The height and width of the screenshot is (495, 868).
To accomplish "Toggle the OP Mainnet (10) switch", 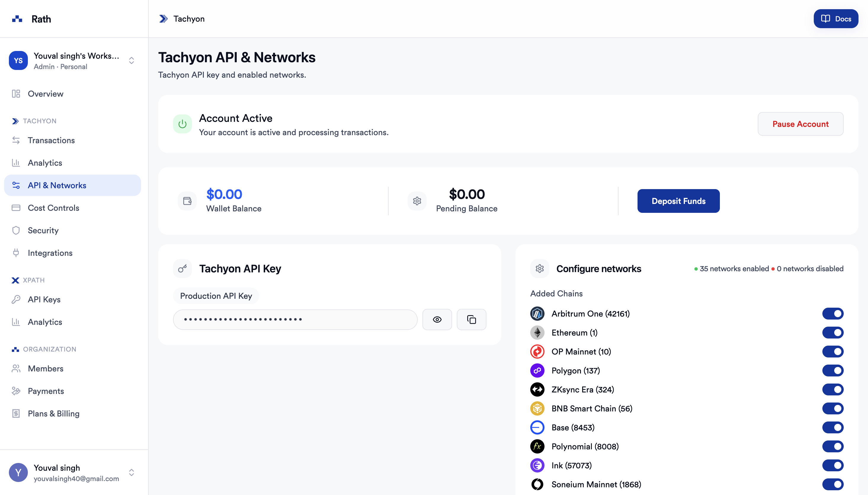I will click(x=833, y=352).
